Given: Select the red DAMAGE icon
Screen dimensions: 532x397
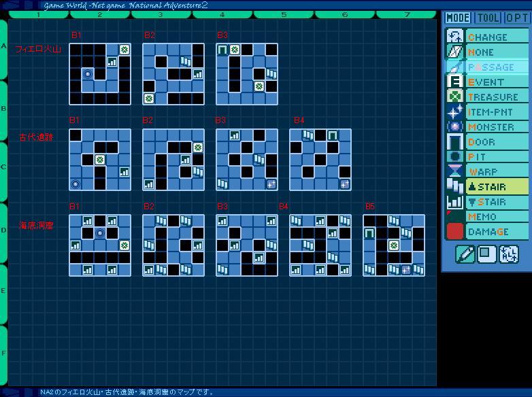Looking at the screenshot, I should [x=454, y=231].
